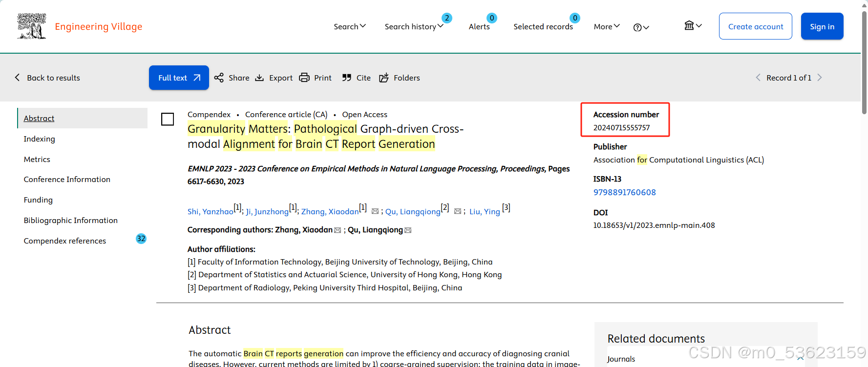This screenshot has width=868, height=367.
Task: Open author Liu, Ying link
Action: point(485,211)
